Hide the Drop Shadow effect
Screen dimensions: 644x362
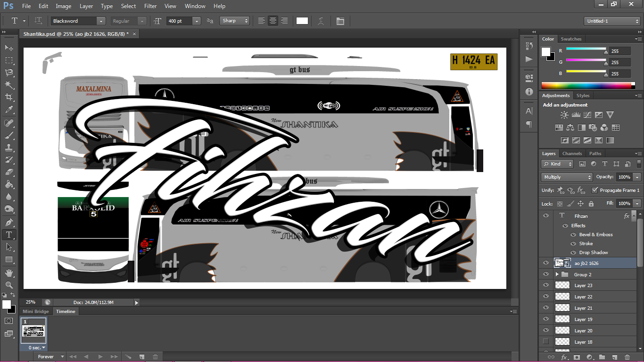573,253
